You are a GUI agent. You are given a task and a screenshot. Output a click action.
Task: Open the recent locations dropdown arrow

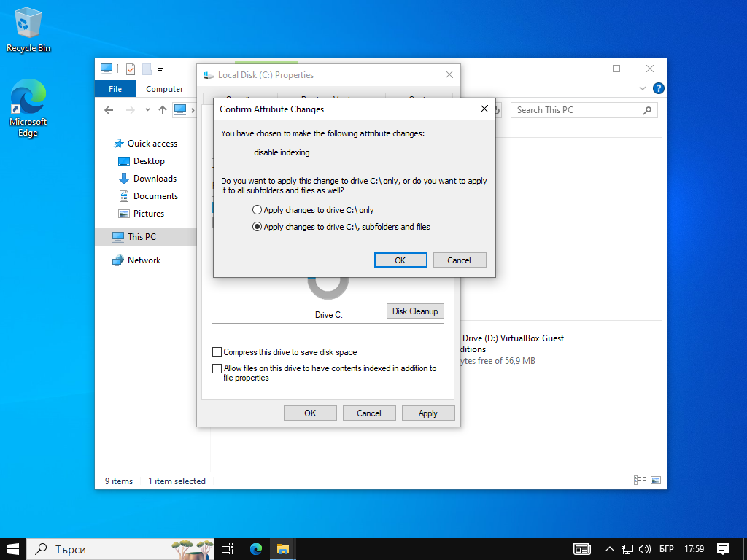click(x=147, y=110)
